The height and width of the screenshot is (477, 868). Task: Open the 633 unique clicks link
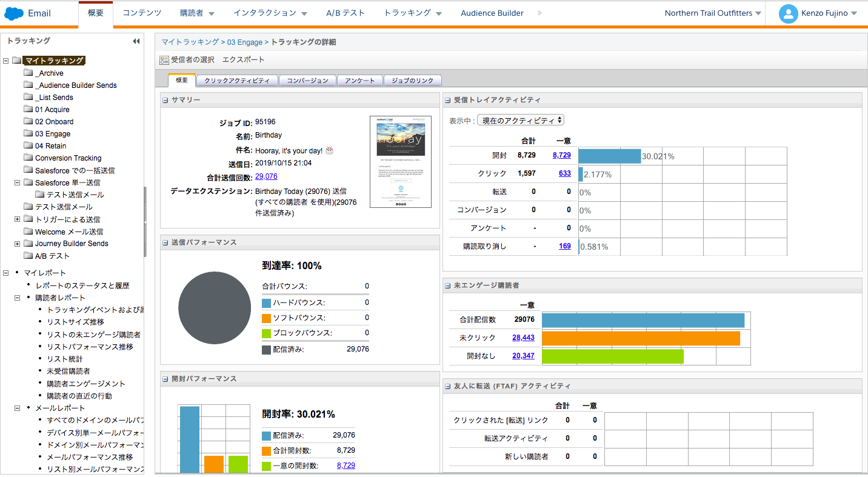[565, 173]
